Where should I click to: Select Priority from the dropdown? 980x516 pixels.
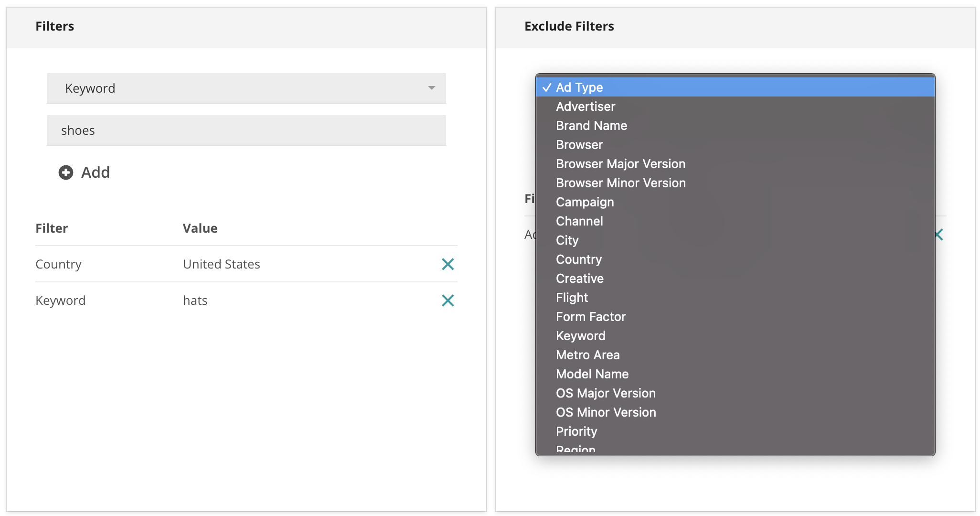tap(576, 431)
